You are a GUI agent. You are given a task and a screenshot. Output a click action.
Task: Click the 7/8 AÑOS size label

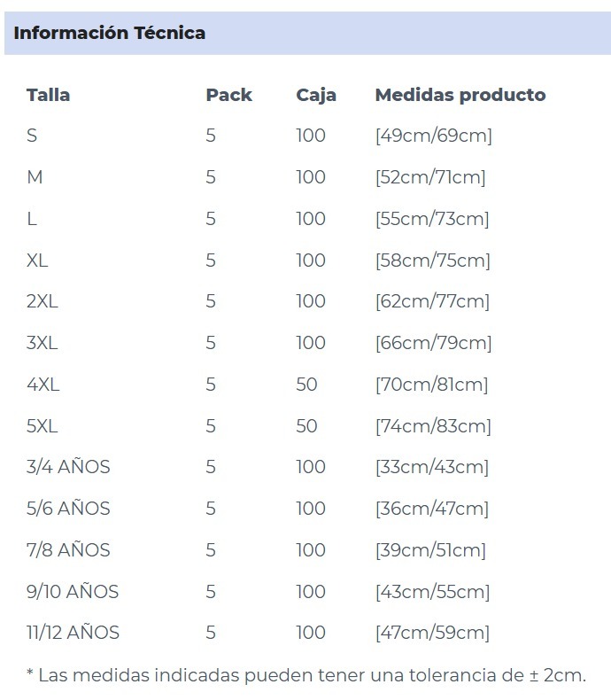(68, 549)
